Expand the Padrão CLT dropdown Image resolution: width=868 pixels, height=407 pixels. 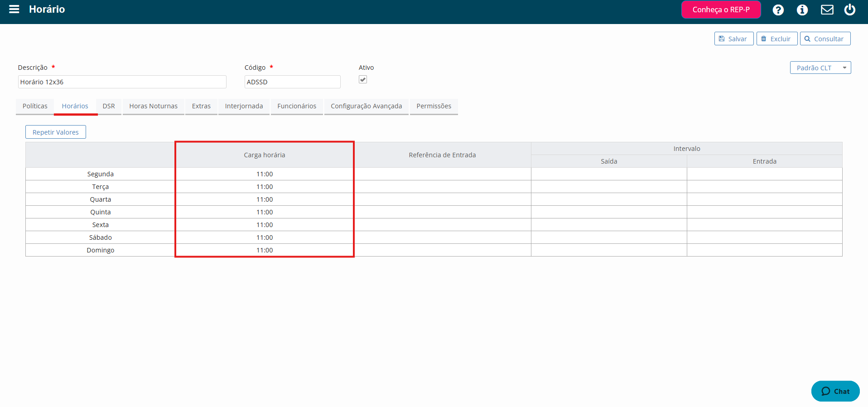(820, 68)
